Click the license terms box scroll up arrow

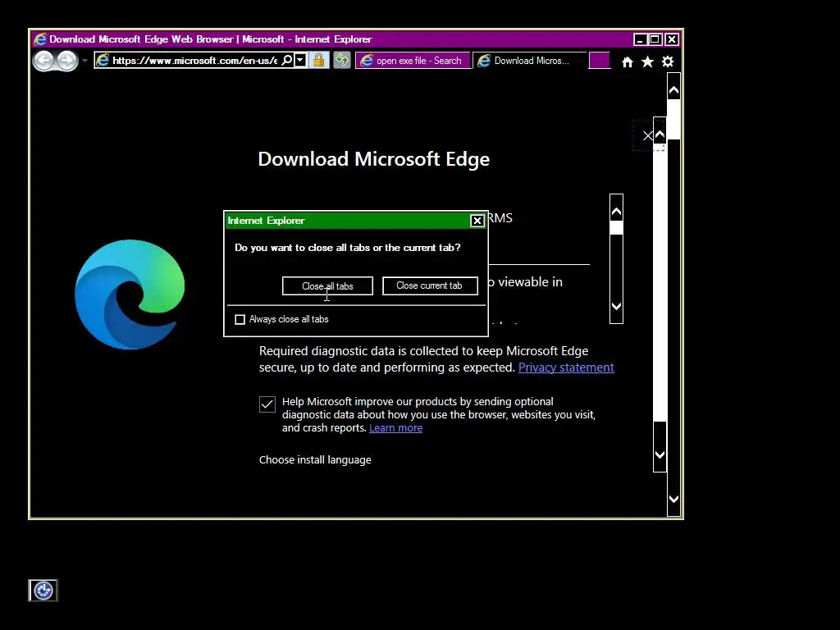[617, 212]
